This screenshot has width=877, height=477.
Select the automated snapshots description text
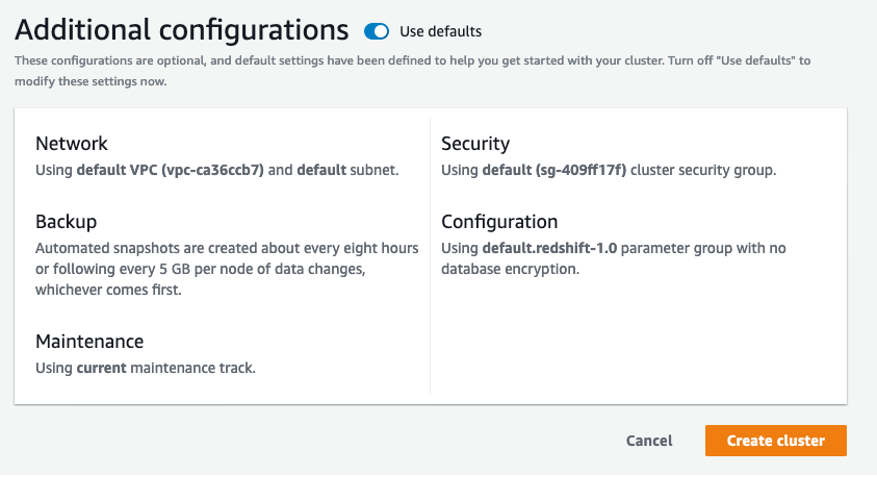227,269
